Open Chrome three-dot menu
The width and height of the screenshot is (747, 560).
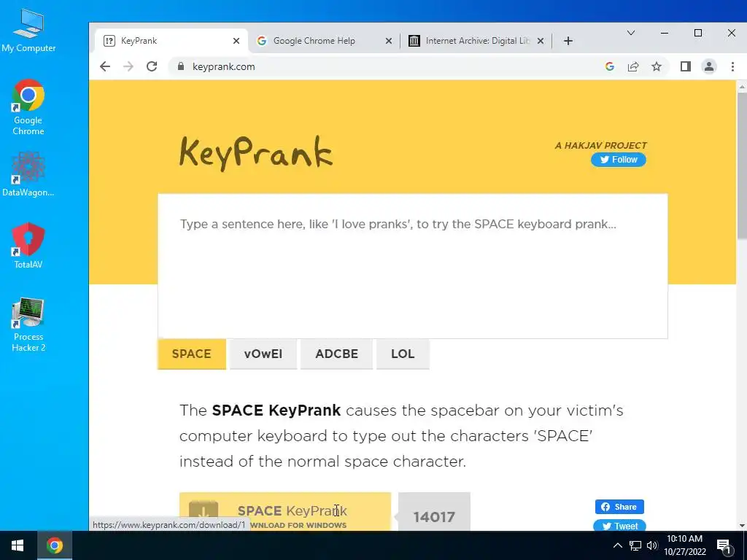(732, 66)
